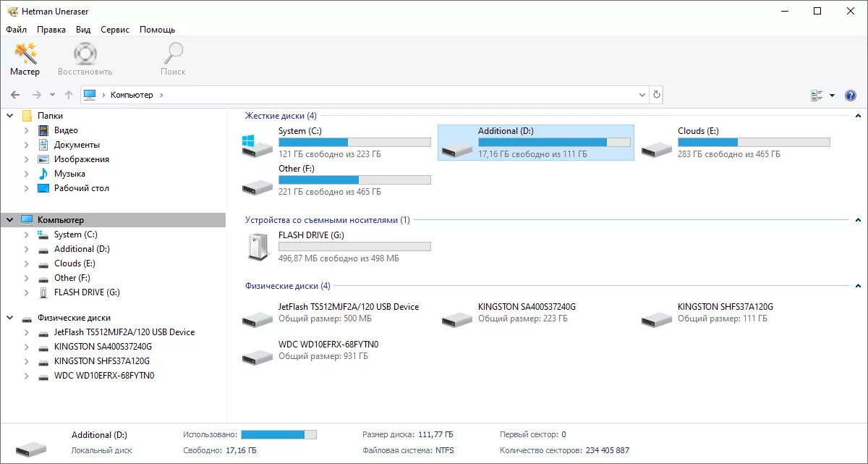Select Clouds (E:) in the sidebar tree
The width and height of the screenshot is (868, 464).
[x=74, y=263]
